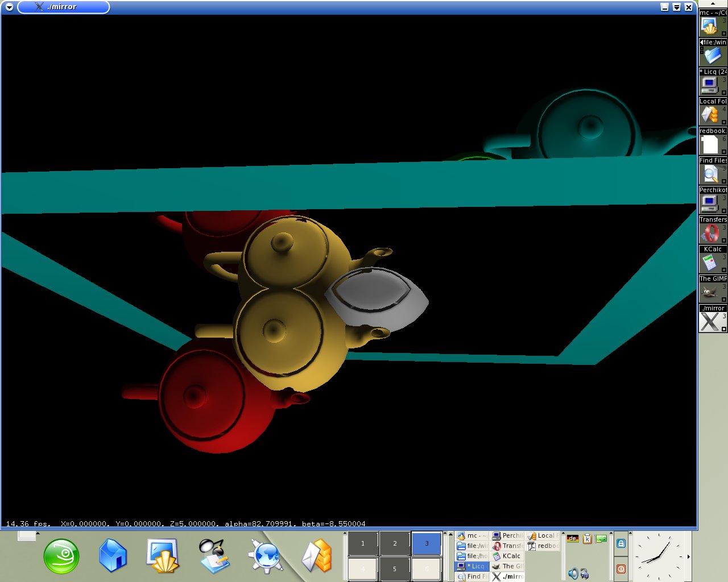The height and width of the screenshot is (582, 728).
Task: Activate the Find Files taskbar entry
Action: pyautogui.click(x=472, y=576)
